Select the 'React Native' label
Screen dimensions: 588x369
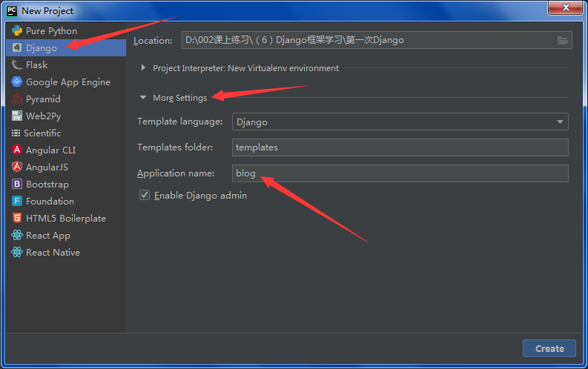(x=53, y=253)
